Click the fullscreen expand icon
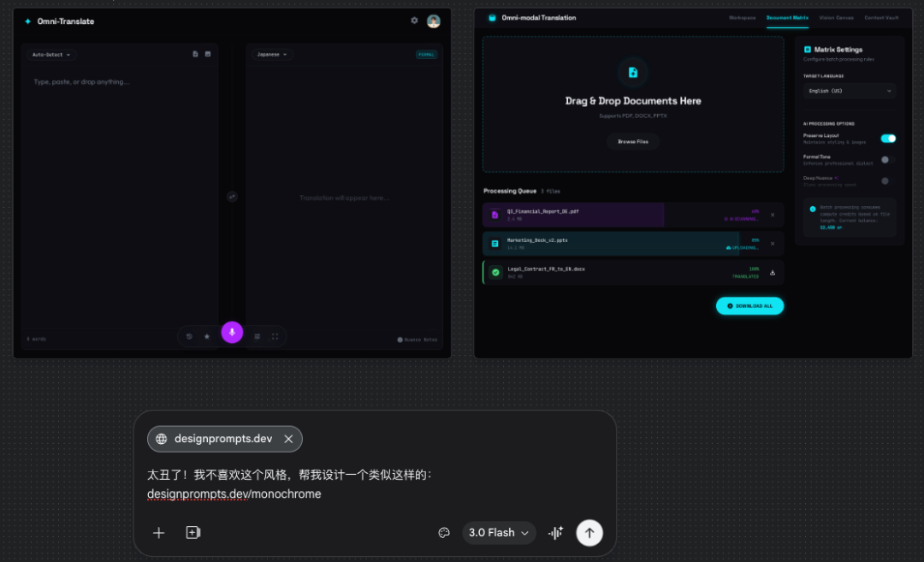Viewport: 924px width, 562px height. click(275, 336)
